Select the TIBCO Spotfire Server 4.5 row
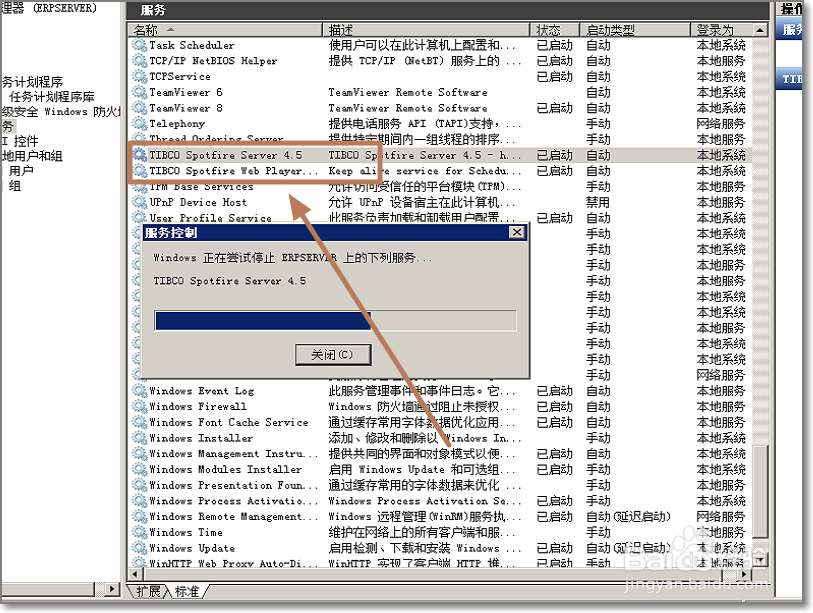Image resolution: width=813 pixels, height=613 pixels. [x=439, y=155]
